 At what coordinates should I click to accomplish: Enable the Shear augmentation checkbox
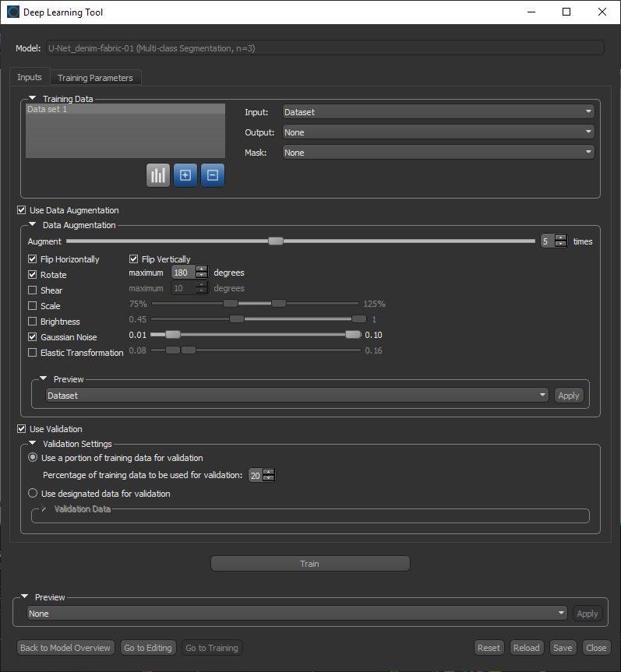pos(33,290)
